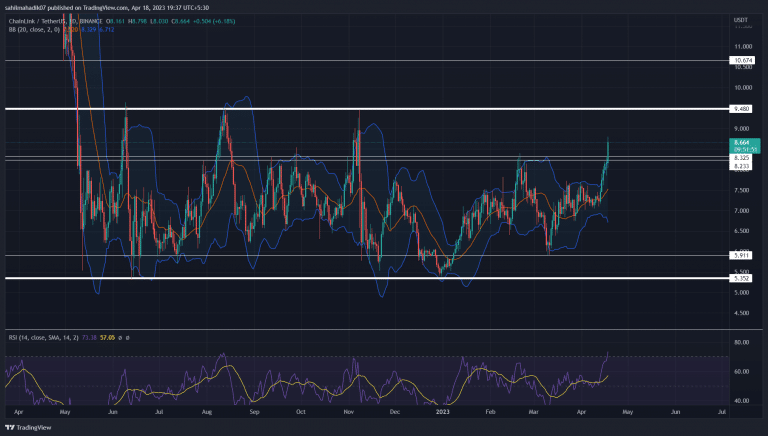Click the Aug label on time axis

(207, 411)
